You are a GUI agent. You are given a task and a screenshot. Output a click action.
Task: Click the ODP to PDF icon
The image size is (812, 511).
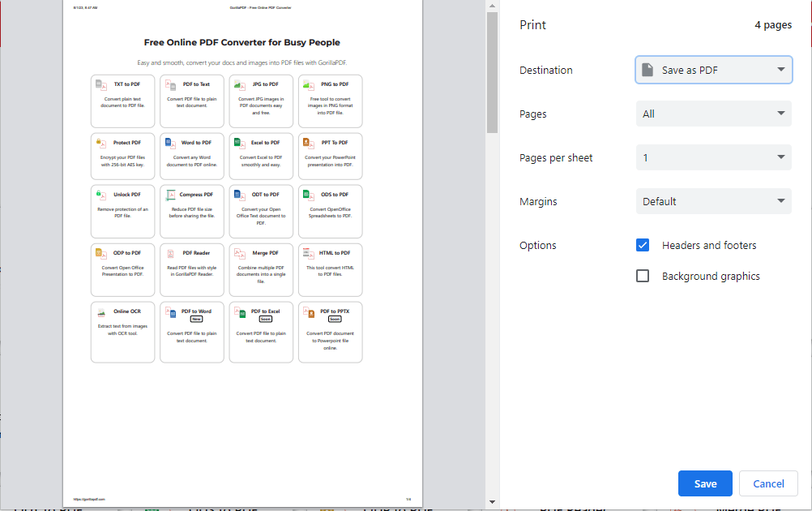click(x=101, y=254)
